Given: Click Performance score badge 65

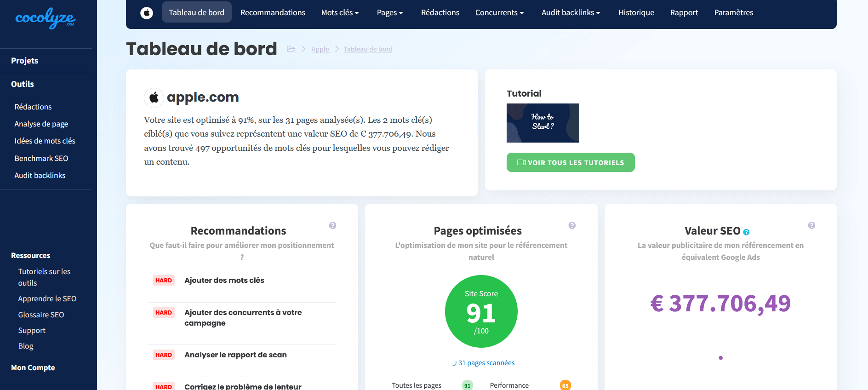Looking at the screenshot, I should pyautogui.click(x=565, y=385).
